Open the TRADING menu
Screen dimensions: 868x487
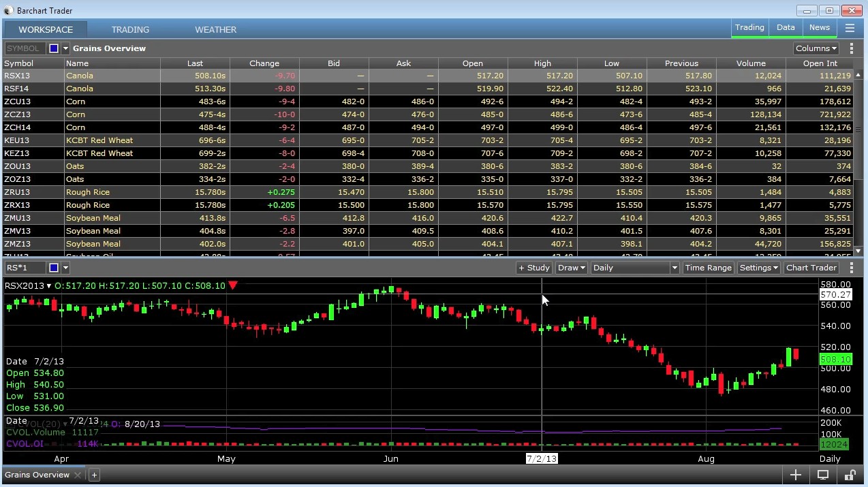[130, 29]
